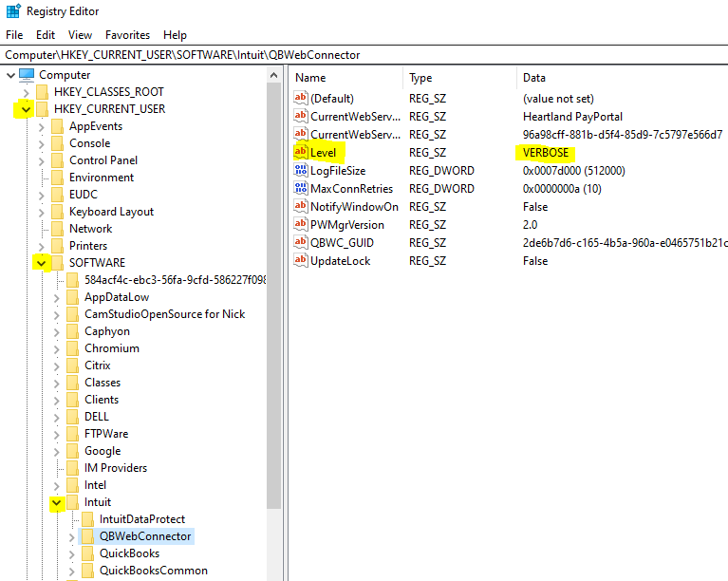Viewport: 728px width, 581px height.
Task: Click the string icon beside QBWC_GUID
Action: point(301,242)
